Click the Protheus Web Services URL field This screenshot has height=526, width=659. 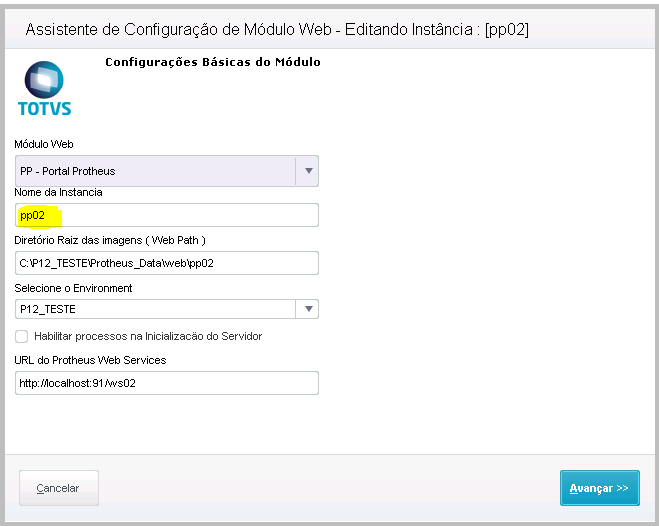click(x=167, y=383)
